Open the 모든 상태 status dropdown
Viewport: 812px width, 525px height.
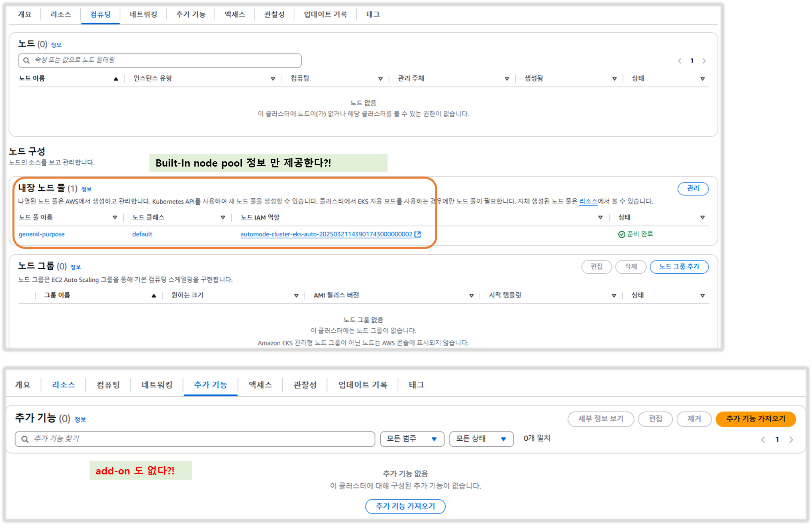(x=481, y=439)
